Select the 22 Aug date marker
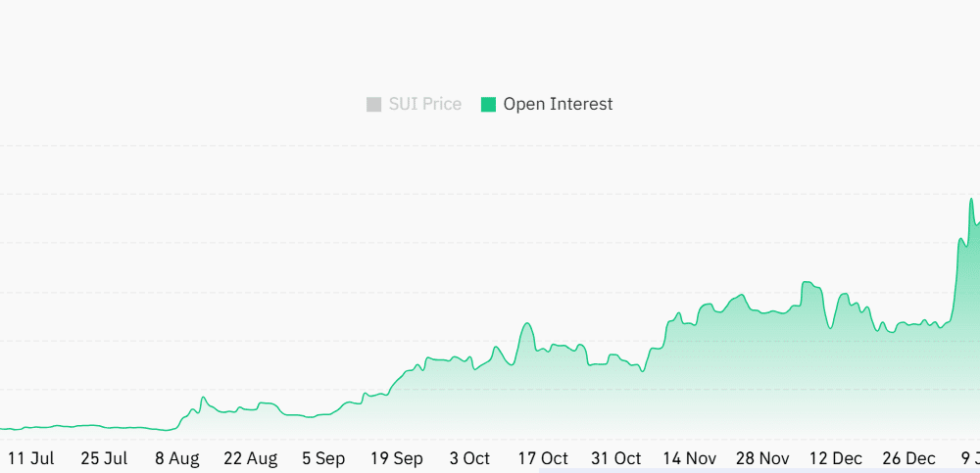The height and width of the screenshot is (473, 980). (x=250, y=458)
